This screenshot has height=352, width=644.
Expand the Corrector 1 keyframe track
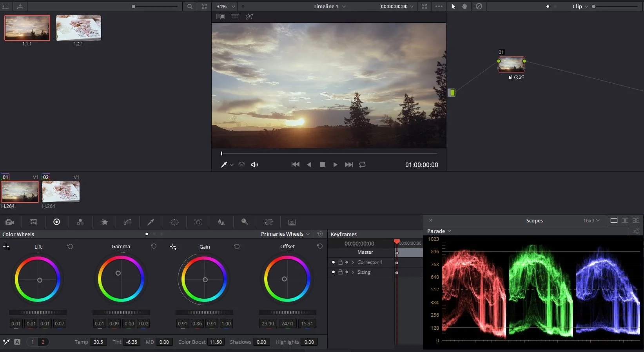pyautogui.click(x=353, y=262)
